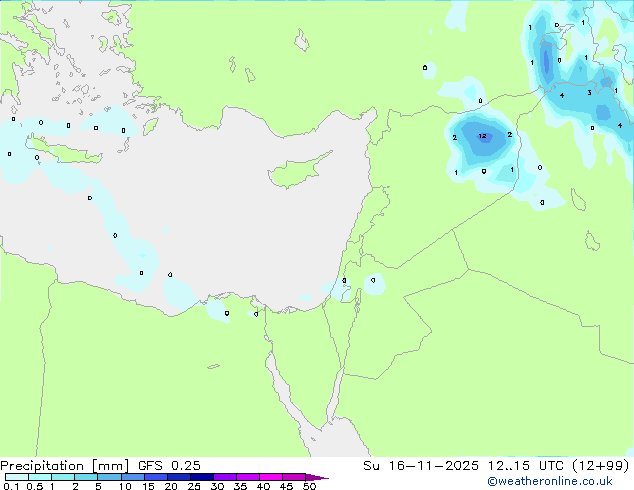
Task: Click the '10' legend scale label
Action: pos(125,486)
